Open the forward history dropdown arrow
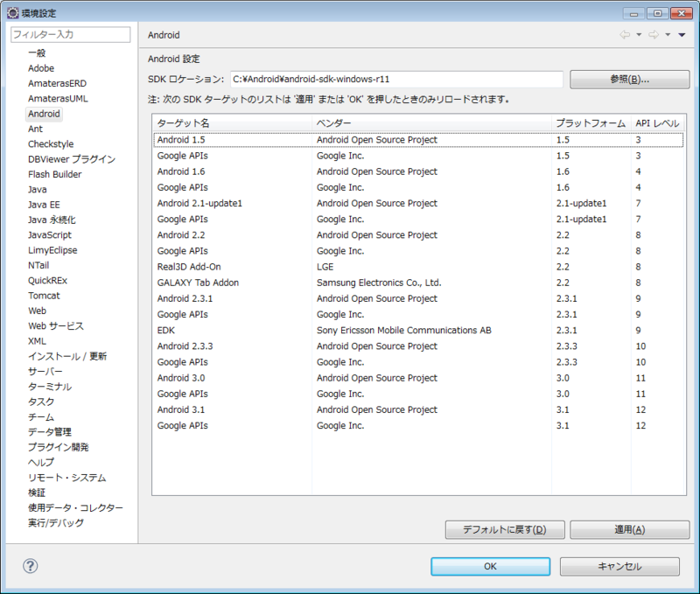Viewport: 700px width, 594px height. tap(668, 35)
